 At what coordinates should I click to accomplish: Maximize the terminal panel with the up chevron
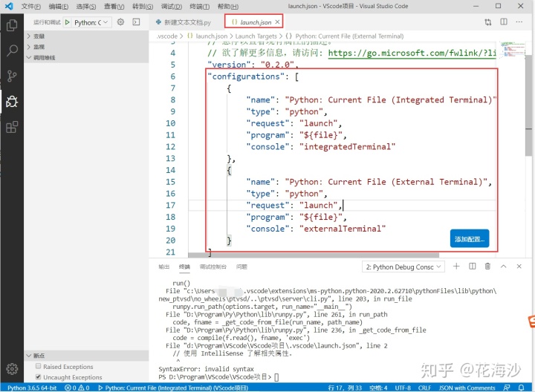pyautogui.click(x=503, y=267)
